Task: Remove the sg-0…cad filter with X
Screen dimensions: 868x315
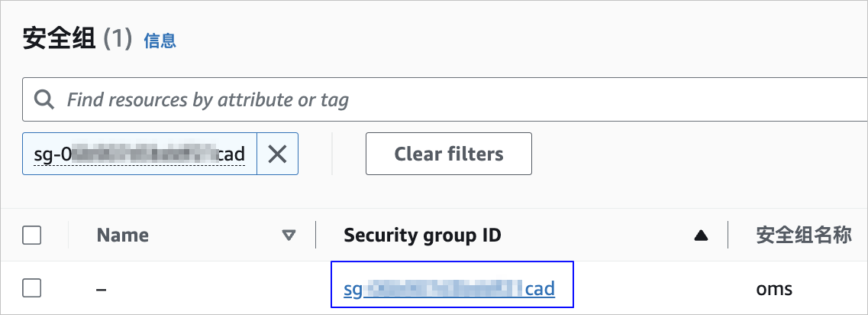Action: point(277,154)
